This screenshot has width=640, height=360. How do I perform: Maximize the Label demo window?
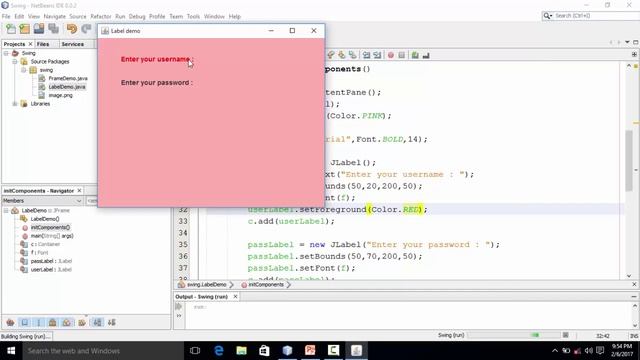pos(292,31)
